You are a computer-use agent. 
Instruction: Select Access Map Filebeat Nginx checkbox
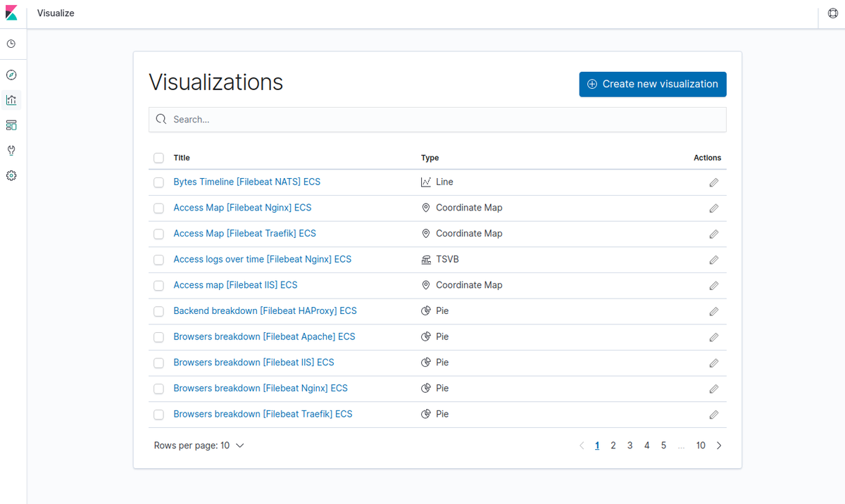[158, 208]
